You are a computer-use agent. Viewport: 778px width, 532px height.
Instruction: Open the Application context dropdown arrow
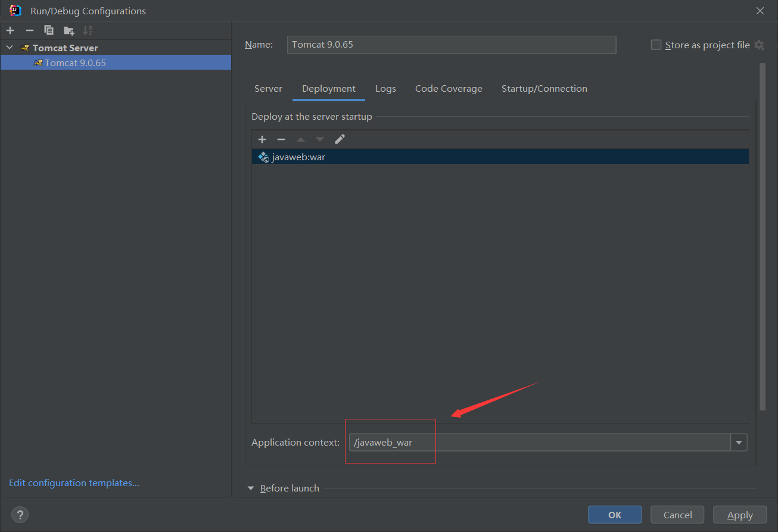(739, 442)
